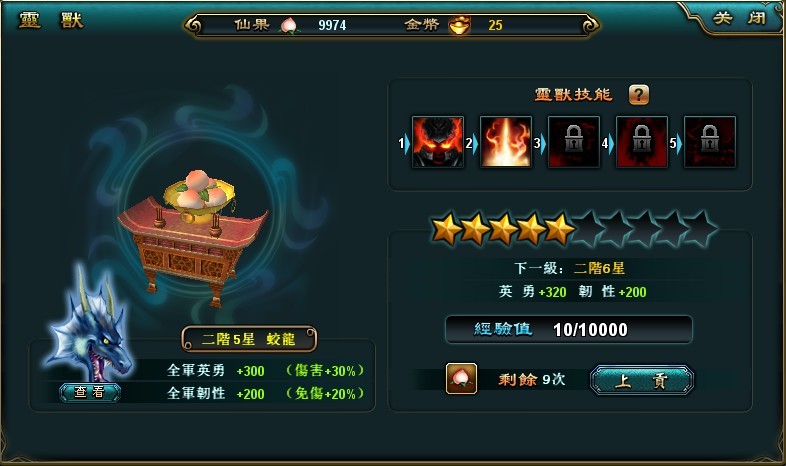Open the 靈獸技能 question mark help

click(639, 94)
